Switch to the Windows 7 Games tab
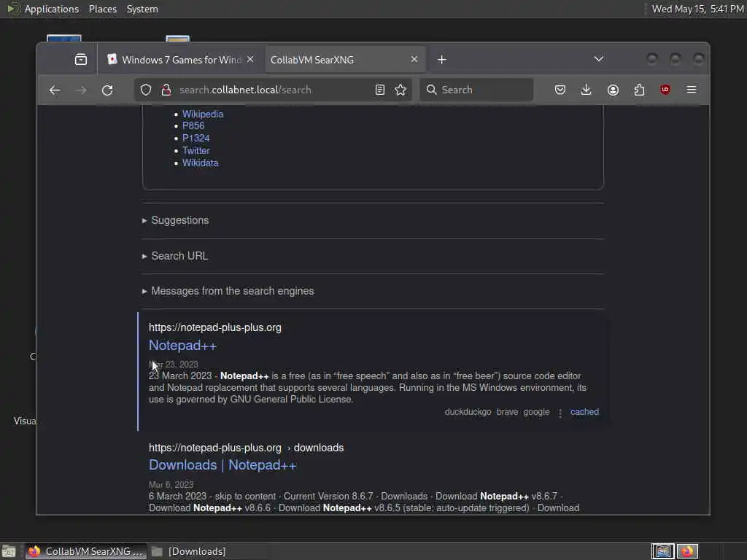The width and height of the screenshot is (747, 560). [x=180, y=60]
